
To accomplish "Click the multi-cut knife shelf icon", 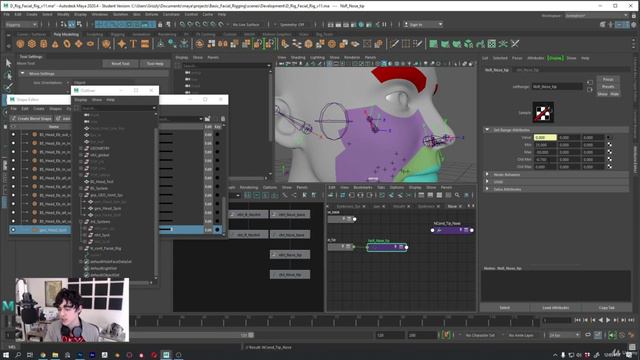I will point(394,44).
